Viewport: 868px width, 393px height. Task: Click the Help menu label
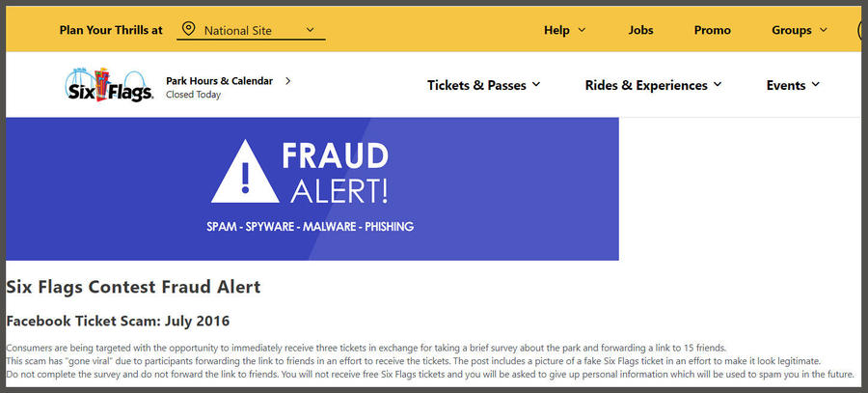coord(556,30)
